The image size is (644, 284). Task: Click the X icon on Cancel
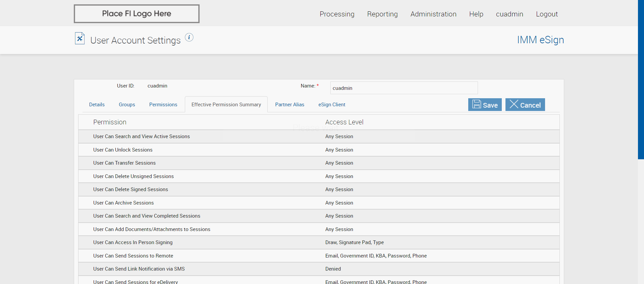(514, 104)
